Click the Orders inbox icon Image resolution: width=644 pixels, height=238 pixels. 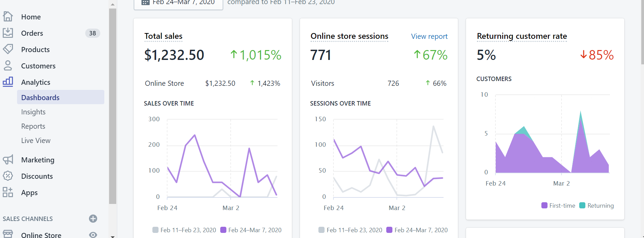click(8, 33)
